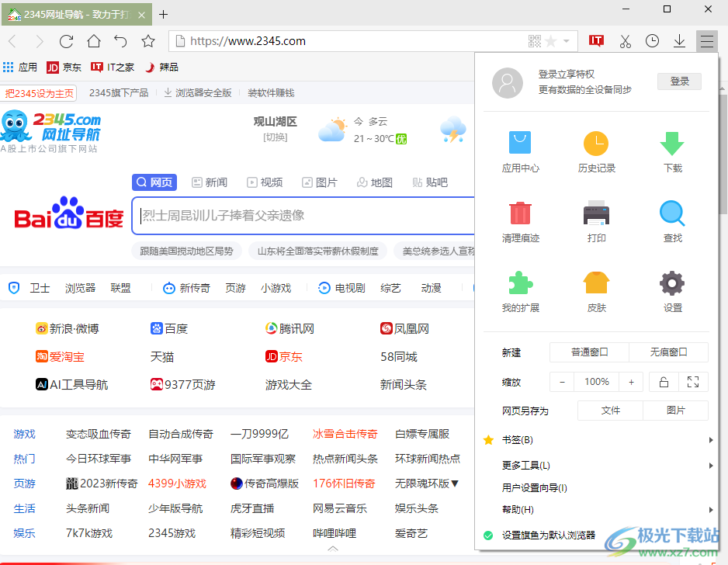Screen dimensions: 728x565
Task: Open the 皮肤 skin picker
Action: [x=596, y=291]
